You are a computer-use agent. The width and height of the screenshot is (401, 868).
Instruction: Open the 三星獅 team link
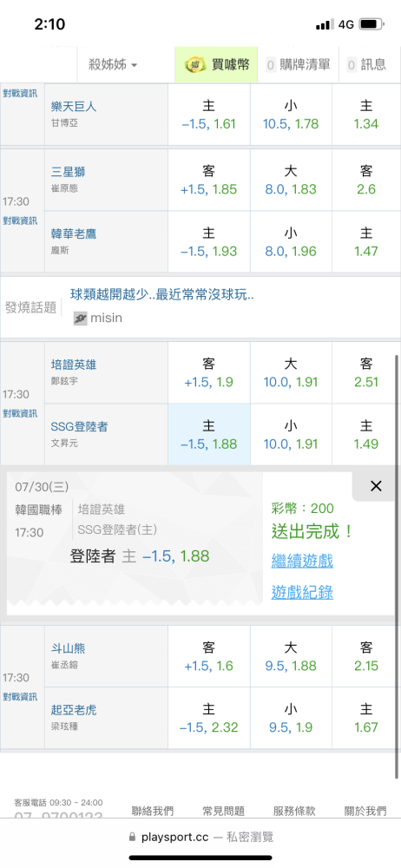pyautogui.click(x=68, y=172)
